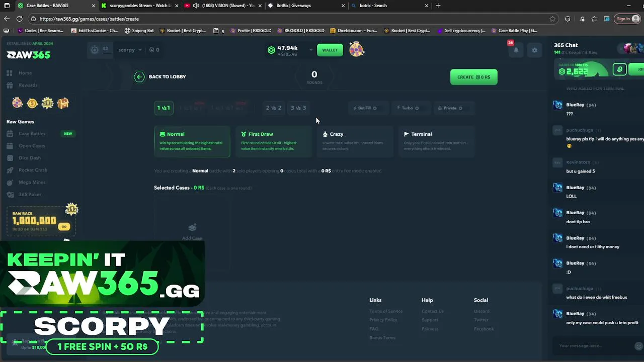Viewport: 644px width, 362px height.
Task: Select the 2 vs 2 battle format
Action: click(274, 108)
